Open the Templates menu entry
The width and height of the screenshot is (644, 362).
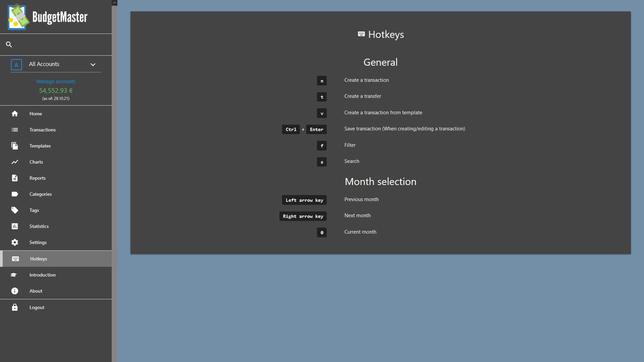pos(56,146)
